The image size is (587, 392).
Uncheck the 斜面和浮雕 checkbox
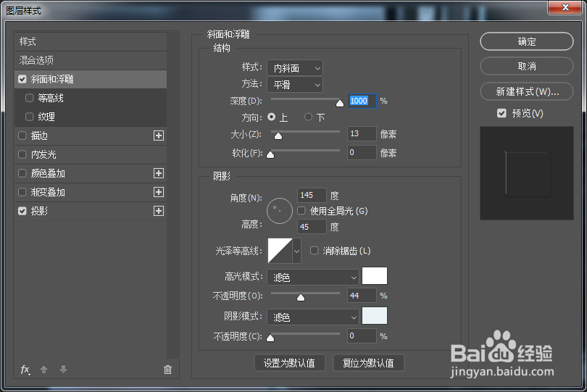[22, 80]
